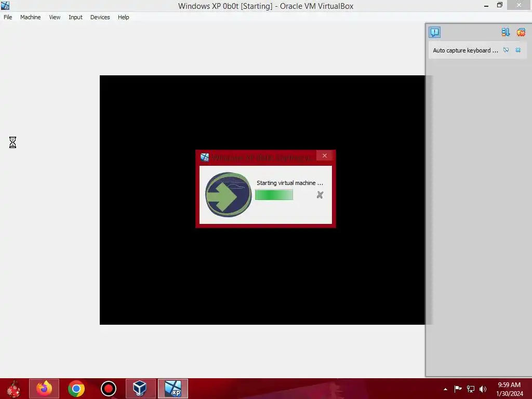The height and width of the screenshot is (399, 532).
Task: Open Action Center flag icon
Action: (x=458, y=389)
